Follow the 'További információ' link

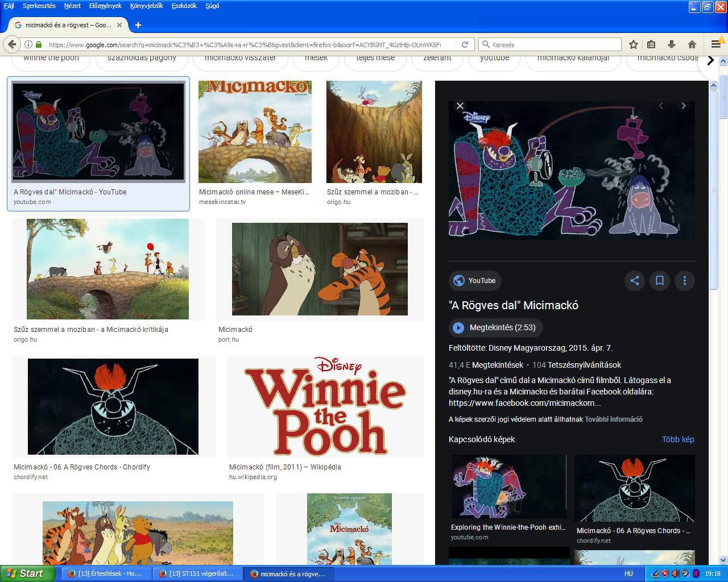(614, 419)
